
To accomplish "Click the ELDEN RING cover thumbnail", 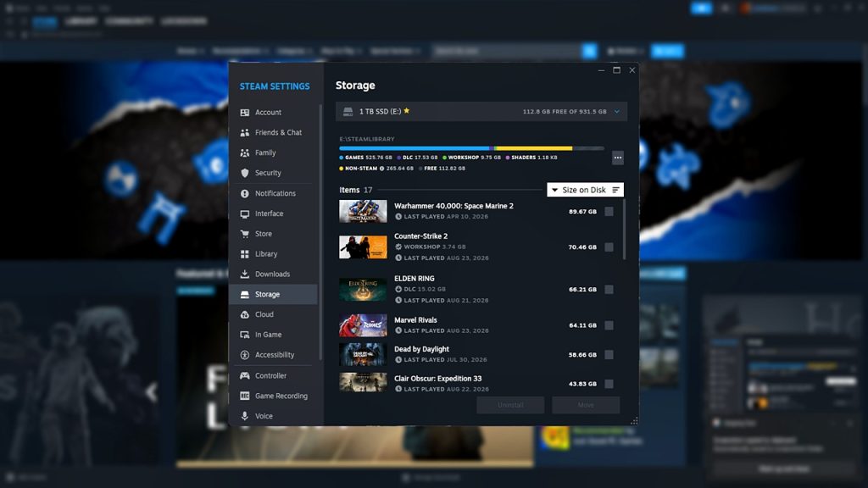I will click(363, 290).
